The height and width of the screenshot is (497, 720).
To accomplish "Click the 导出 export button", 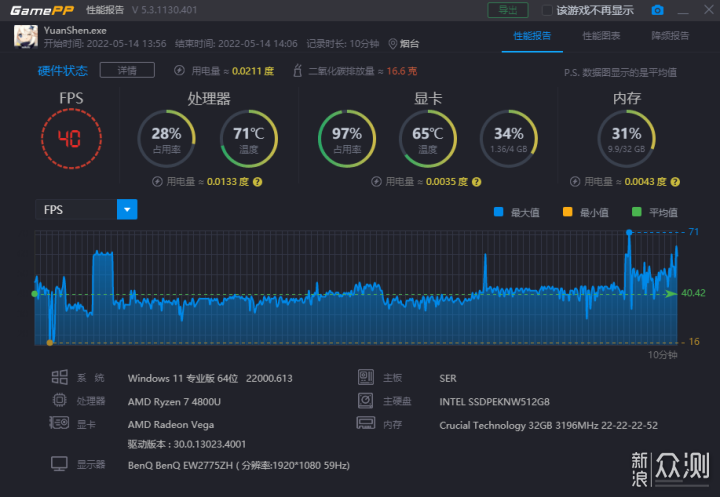I will click(x=508, y=10).
